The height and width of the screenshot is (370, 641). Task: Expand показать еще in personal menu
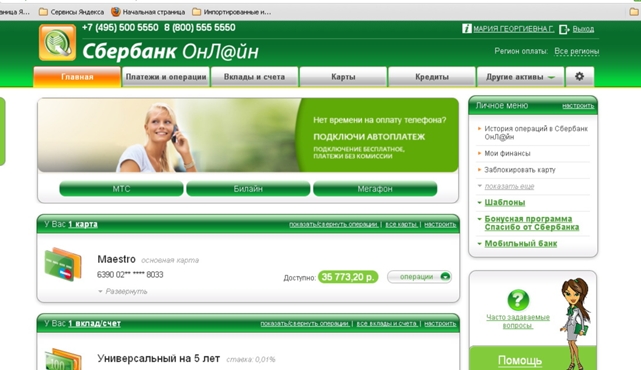coord(509,186)
